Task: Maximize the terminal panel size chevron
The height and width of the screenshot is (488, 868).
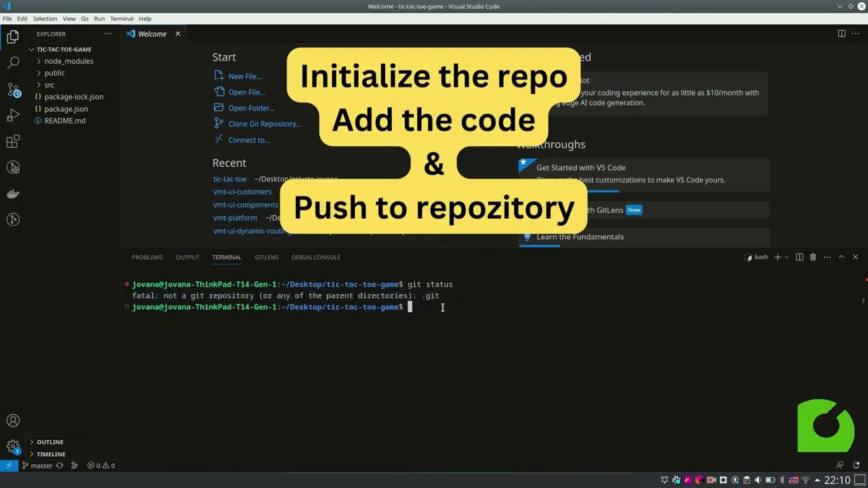Action: pyautogui.click(x=842, y=257)
